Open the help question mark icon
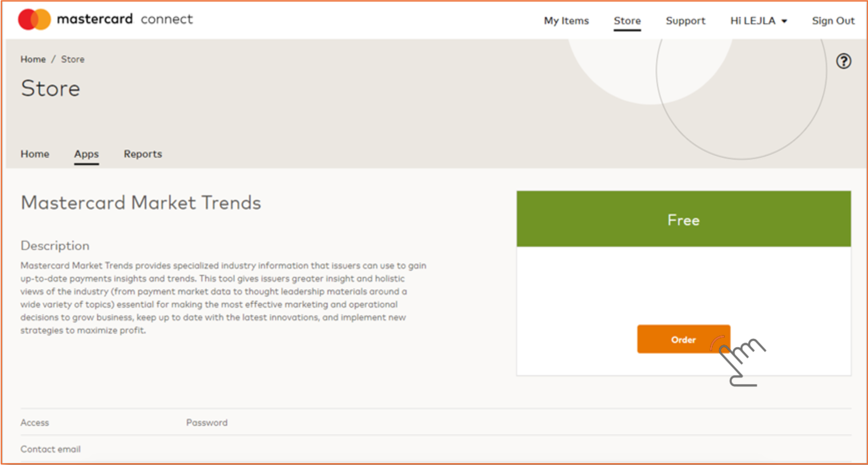868x465 pixels. pos(843,61)
